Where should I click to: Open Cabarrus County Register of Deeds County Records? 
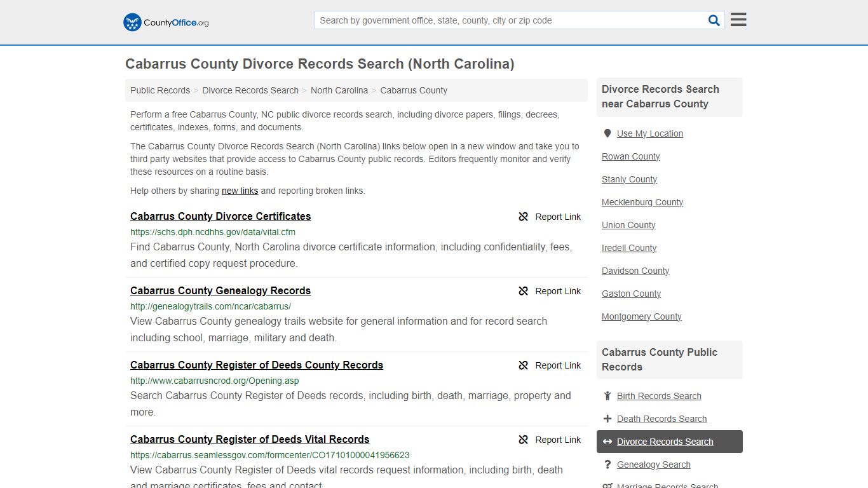coord(257,365)
